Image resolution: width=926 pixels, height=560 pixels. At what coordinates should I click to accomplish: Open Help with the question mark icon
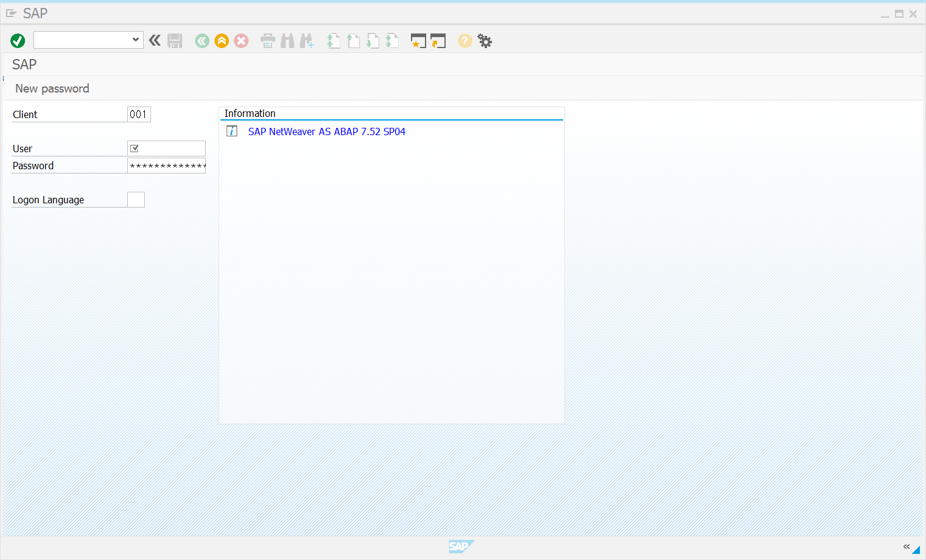tap(465, 41)
